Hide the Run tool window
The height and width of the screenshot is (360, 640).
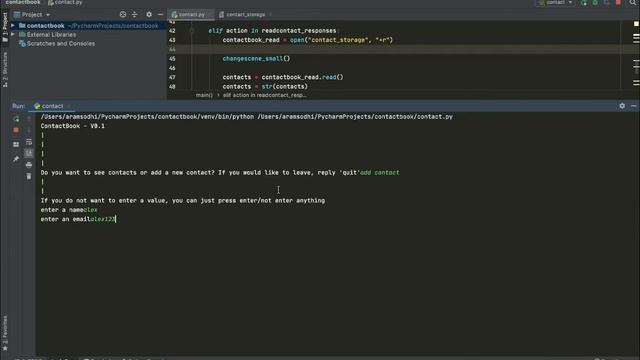coord(633,106)
